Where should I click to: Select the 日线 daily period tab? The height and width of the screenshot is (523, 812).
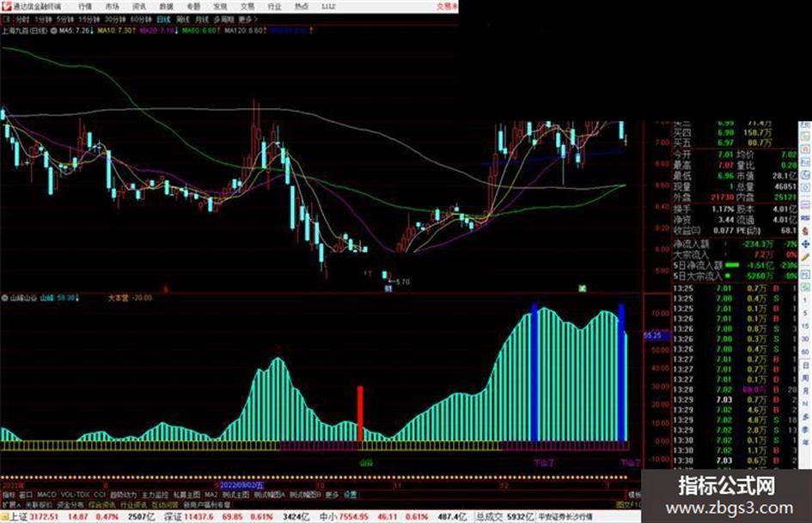point(163,19)
